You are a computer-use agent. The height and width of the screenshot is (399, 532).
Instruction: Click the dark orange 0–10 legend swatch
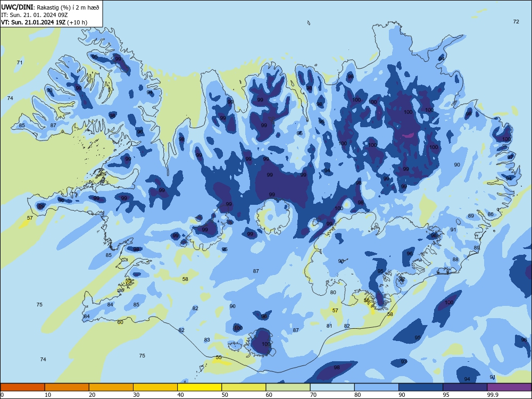23,387
